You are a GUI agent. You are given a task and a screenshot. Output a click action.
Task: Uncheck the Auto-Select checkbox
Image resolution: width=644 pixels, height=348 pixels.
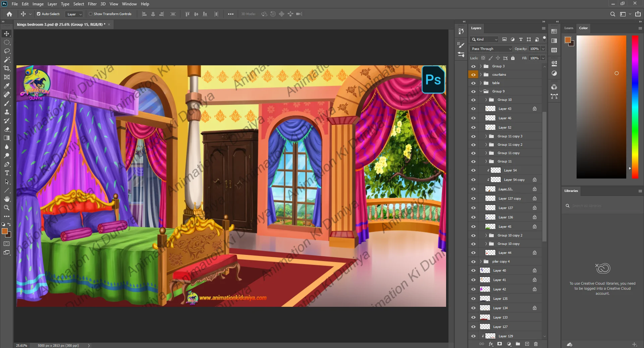coord(39,14)
